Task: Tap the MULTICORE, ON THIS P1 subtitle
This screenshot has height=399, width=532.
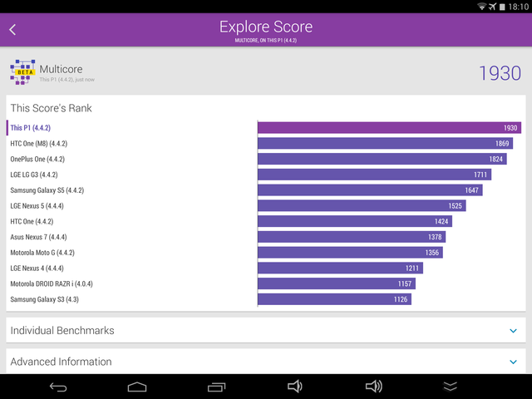Action: pos(266,41)
